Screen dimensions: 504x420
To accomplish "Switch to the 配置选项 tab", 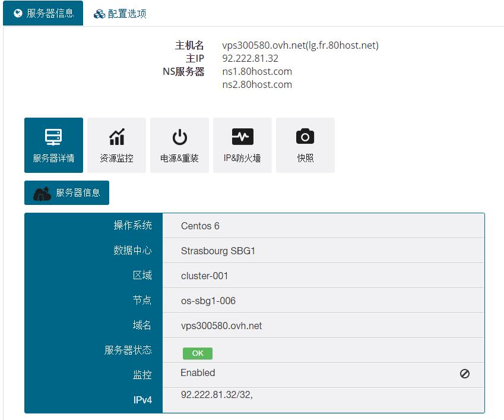I will (120, 14).
